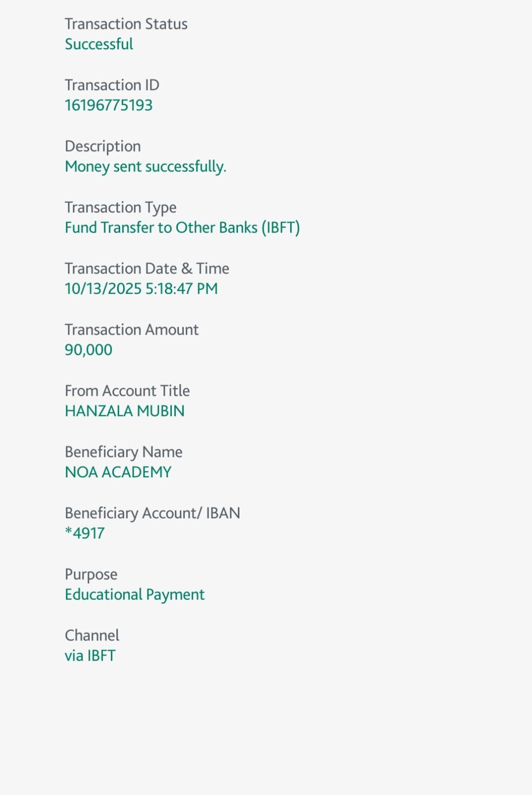
Task: Select the HANZALA MUBIN account title
Action: click(x=125, y=411)
